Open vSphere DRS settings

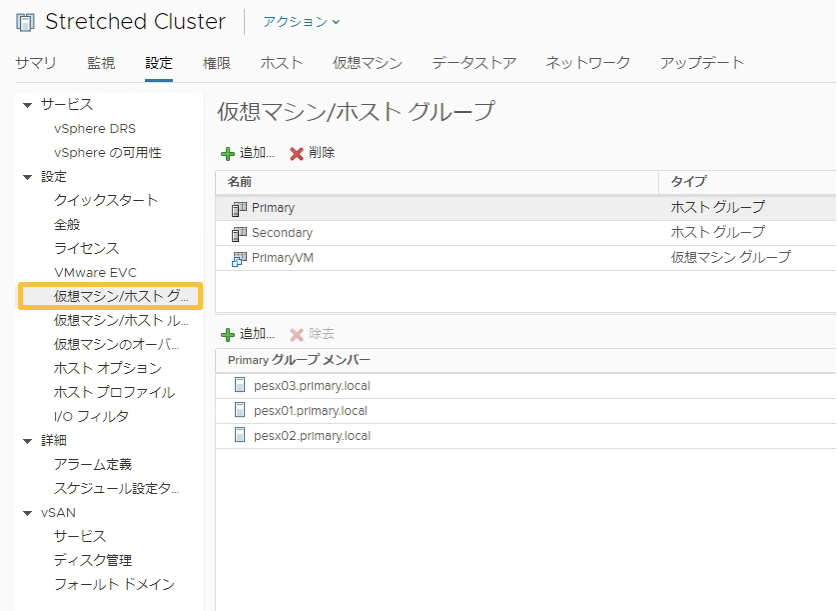[x=94, y=129]
